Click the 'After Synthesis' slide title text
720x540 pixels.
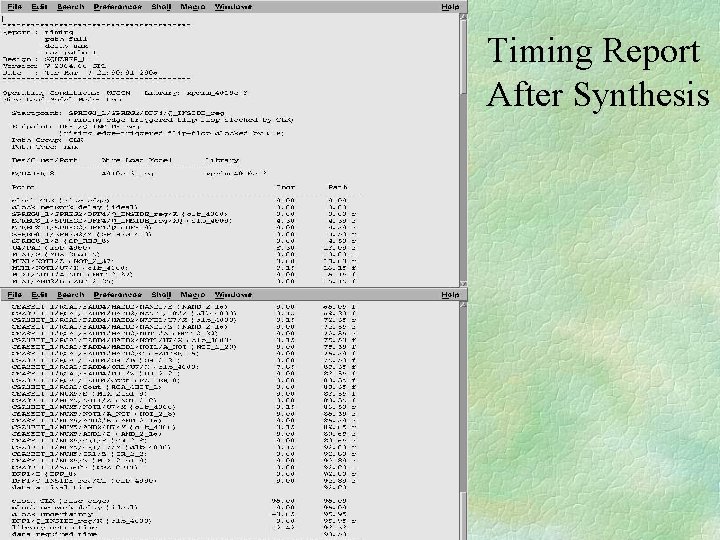tap(598, 96)
